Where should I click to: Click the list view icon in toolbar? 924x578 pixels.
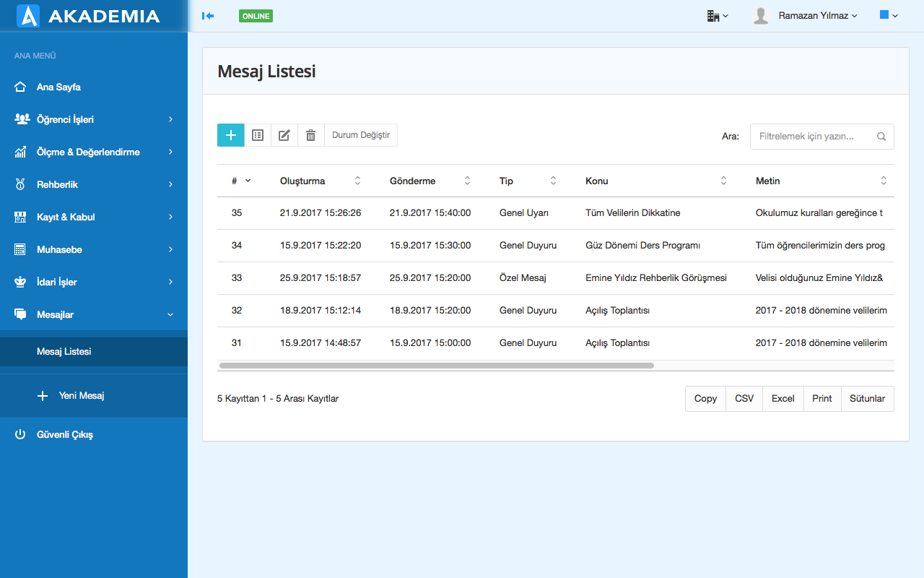tap(258, 135)
